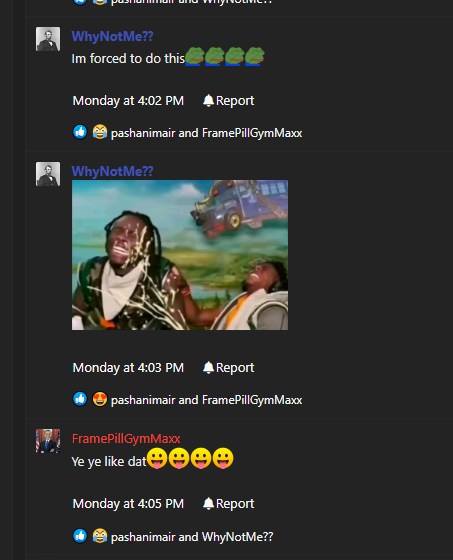Open the Monday at 4:03 PM timestamp permalink

click(x=128, y=368)
